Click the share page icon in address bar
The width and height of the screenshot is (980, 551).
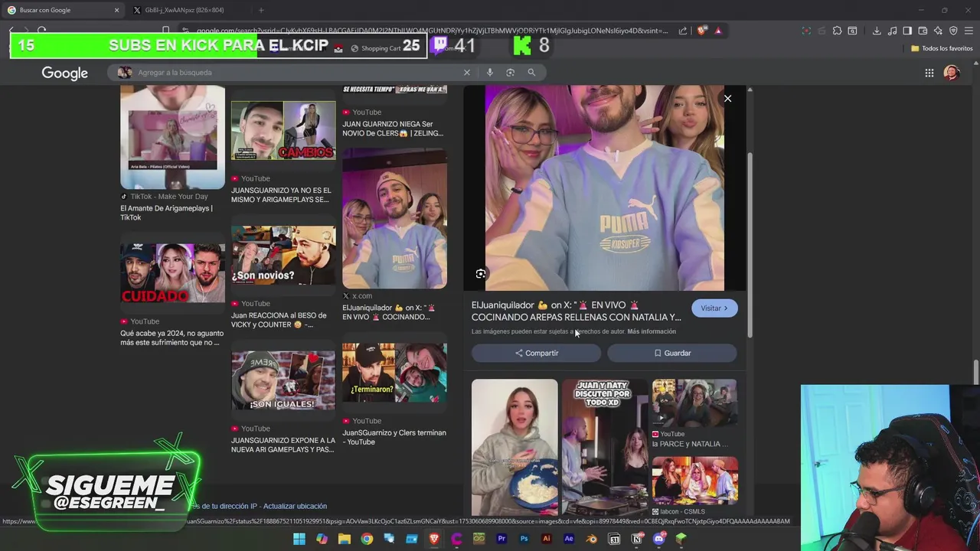click(683, 31)
